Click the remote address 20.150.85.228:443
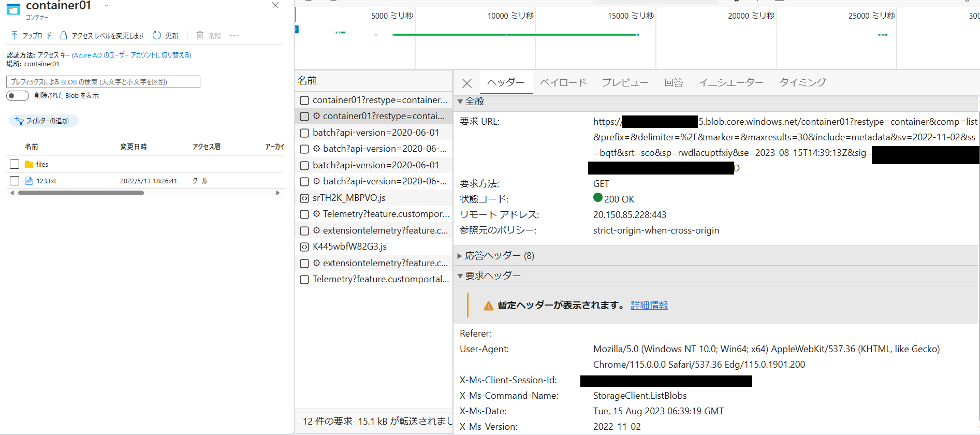Viewport: 980px width, 435px height. point(630,215)
